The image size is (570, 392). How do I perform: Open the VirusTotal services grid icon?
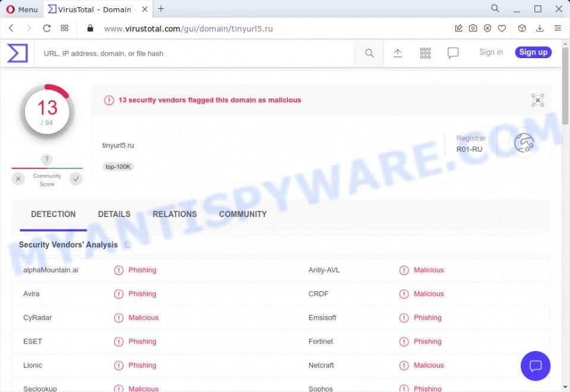[x=425, y=53]
